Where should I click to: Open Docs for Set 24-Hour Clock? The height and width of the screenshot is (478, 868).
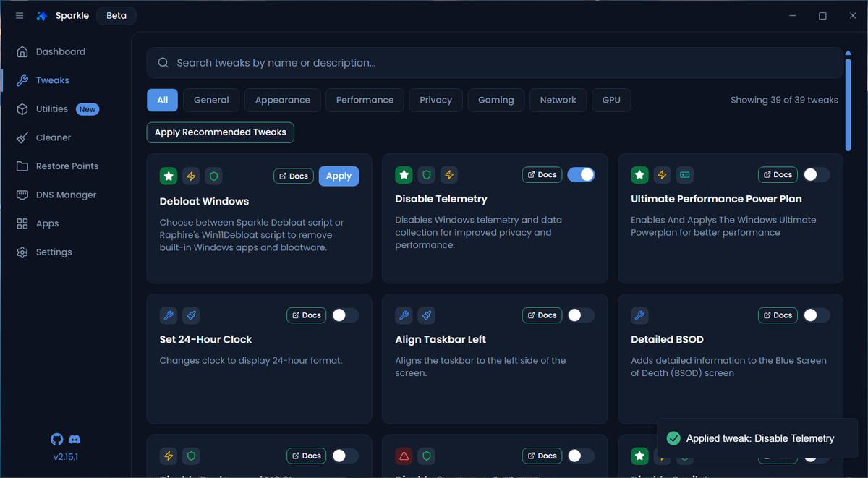point(307,315)
